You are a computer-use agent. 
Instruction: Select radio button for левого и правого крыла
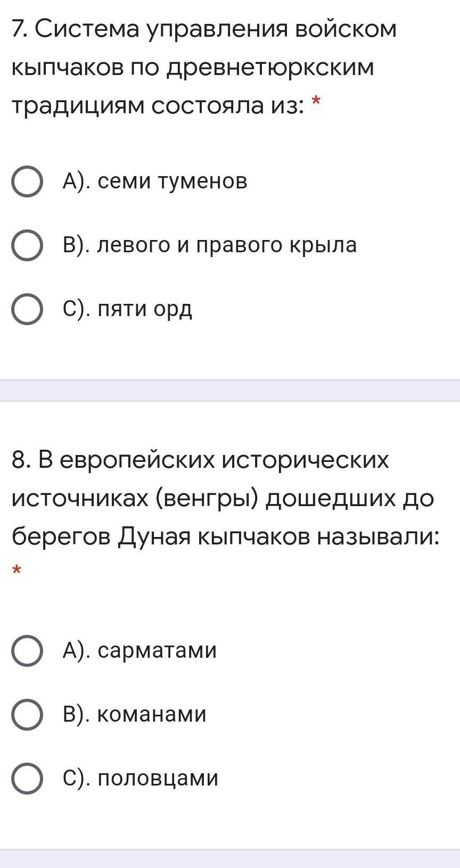click(27, 245)
